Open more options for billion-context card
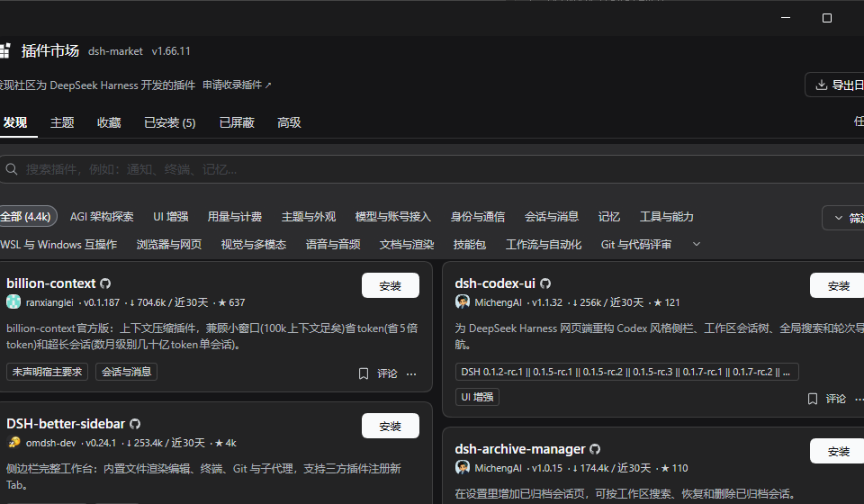Screen dimensions: 864x504 coord(411,374)
